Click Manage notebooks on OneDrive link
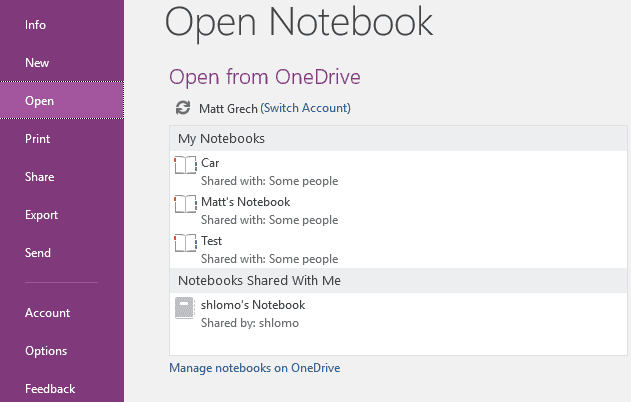This screenshot has height=402, width=631. (x=255, y=368)
